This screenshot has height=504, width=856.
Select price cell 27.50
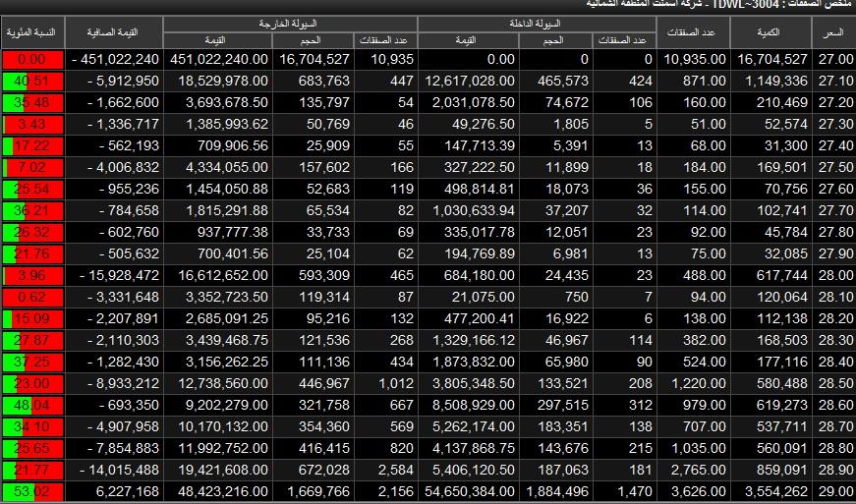[x=834, y=167]
